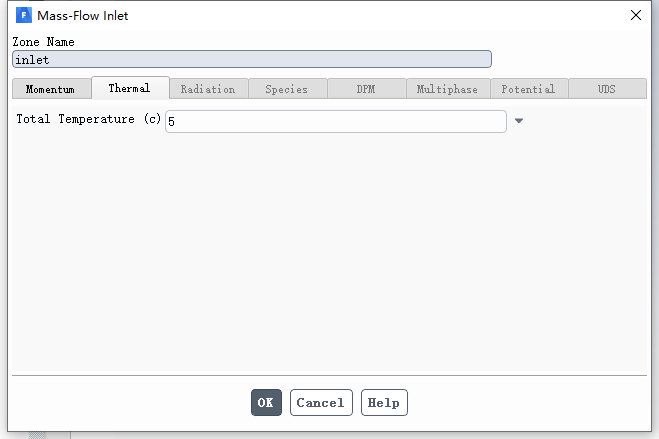659x439 pixels.
Task: Open the DPM tab
Action: 366,89
